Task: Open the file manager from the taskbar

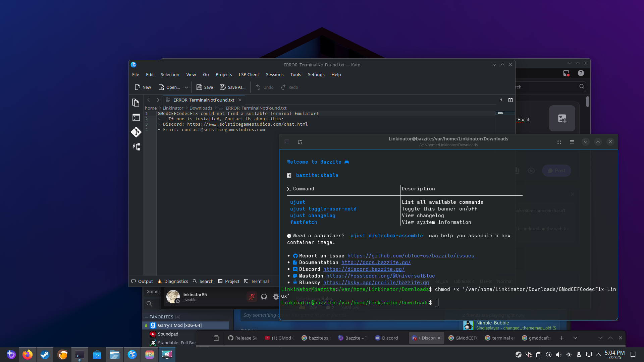Action: tap(115, 355)
